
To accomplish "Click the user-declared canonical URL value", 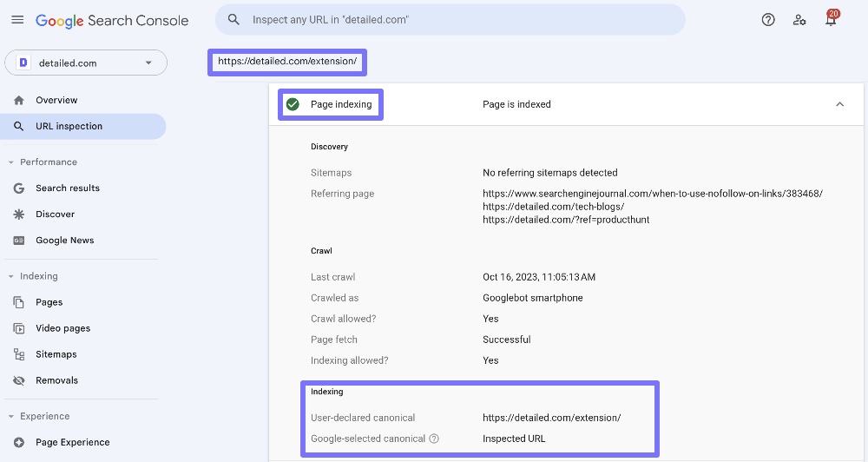I will point(552,419).
